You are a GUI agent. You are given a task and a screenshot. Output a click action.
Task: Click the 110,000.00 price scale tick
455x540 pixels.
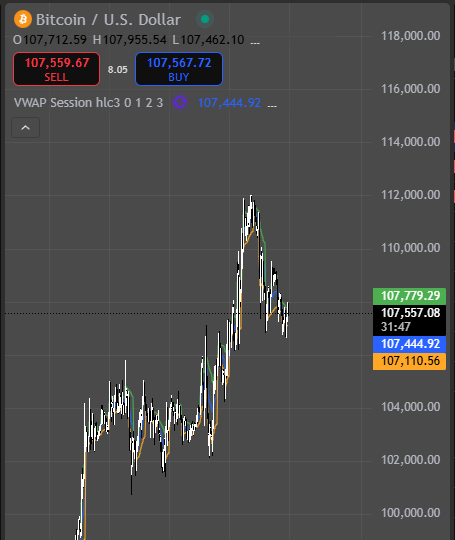pos(411,248)
